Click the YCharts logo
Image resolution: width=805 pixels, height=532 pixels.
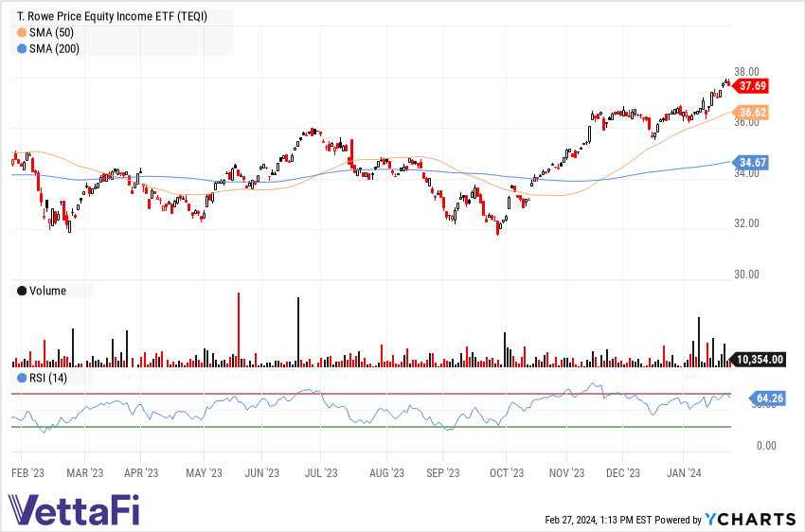pyautogui.click(x=750, y=519)
